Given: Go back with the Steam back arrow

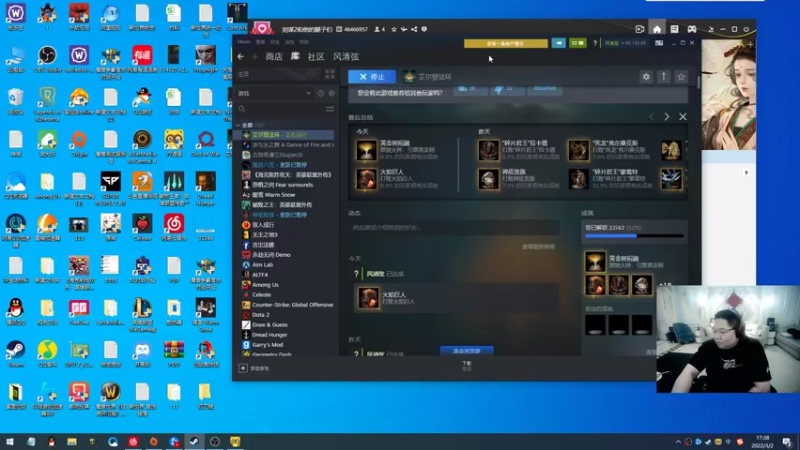Looking at the screenshot, I should click(x=240, y=57).
